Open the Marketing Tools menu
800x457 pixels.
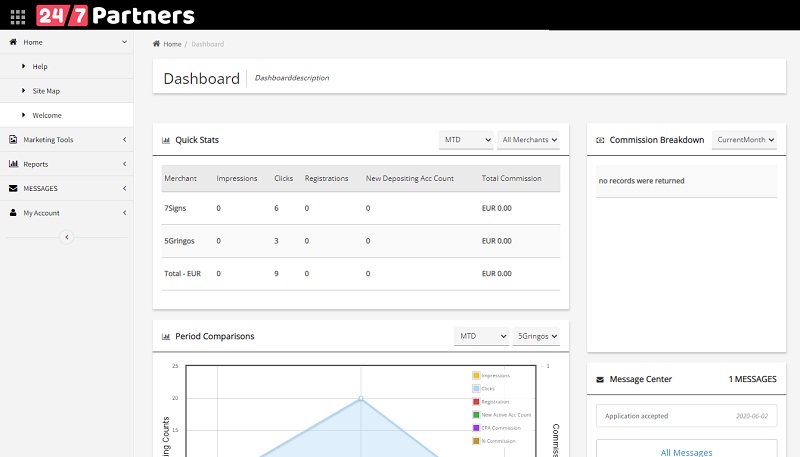coord(66,139)
